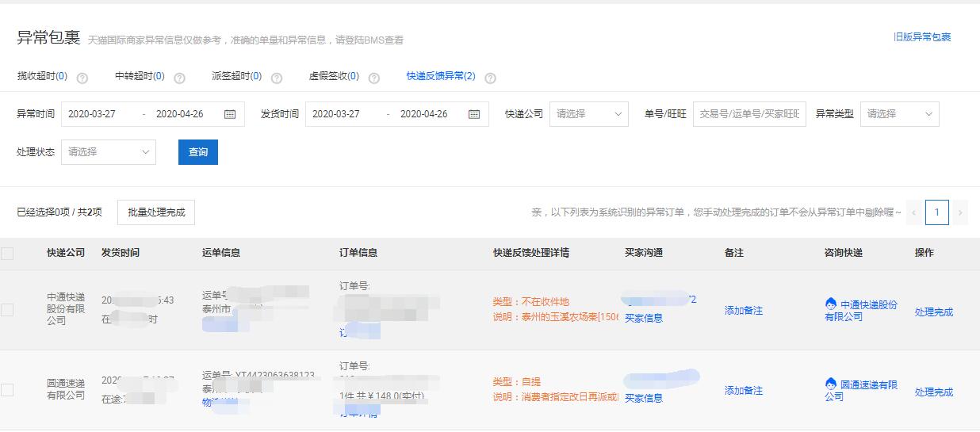Click 发货时间 end date 2020-04-26

click(424, 114)
